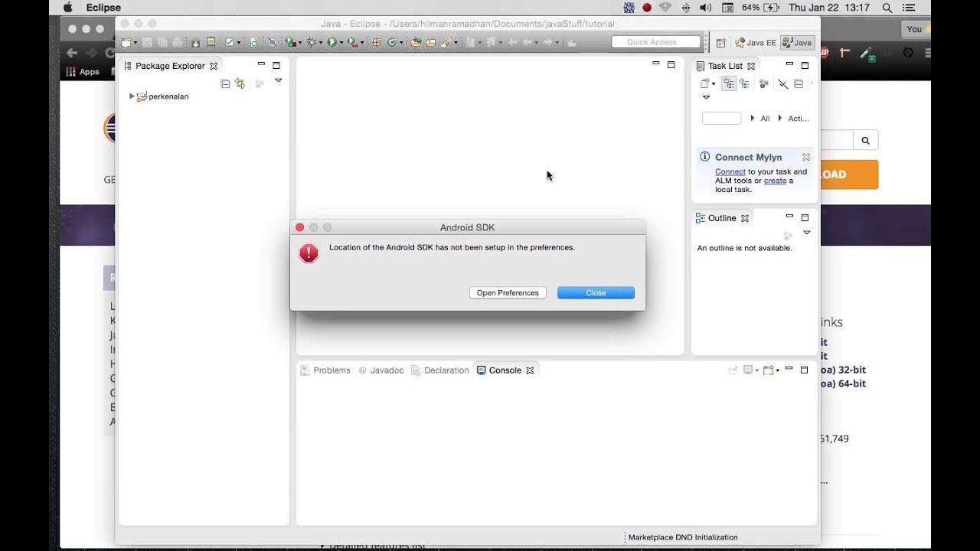
Task: Click the Pin Console icon
Action: [x=733, y=370]
